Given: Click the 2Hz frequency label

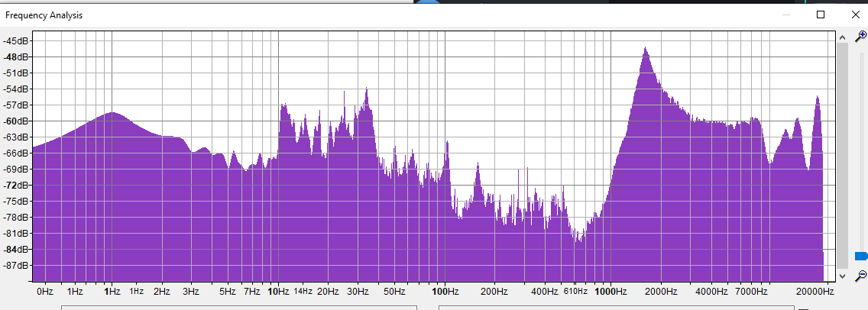Looking at the screenshot, I should coord(162,291).
